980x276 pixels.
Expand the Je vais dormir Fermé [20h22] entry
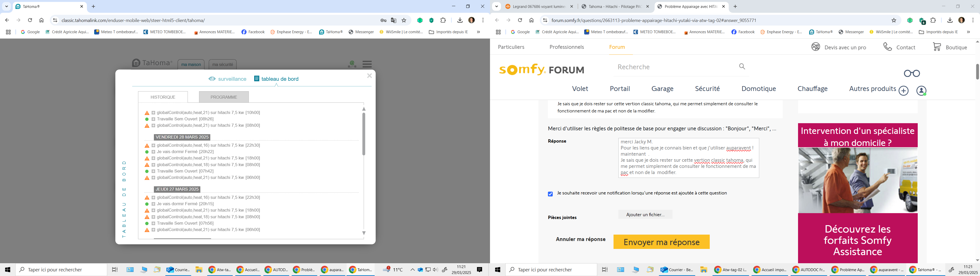pyautogui.click(x=153, y=152)
